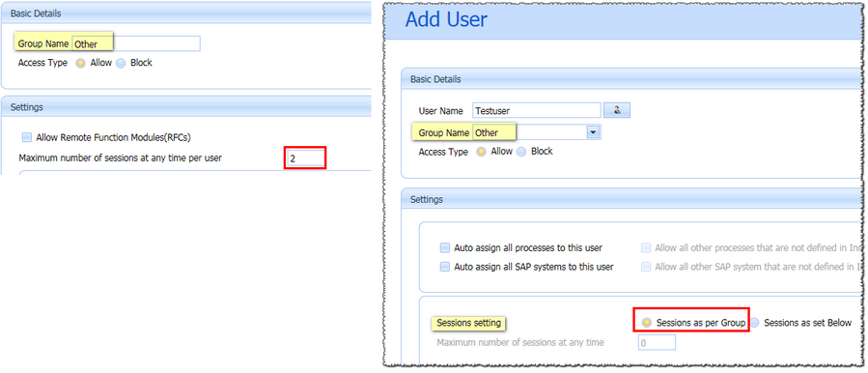
Task: Click the group's Group Name field showing Other
Action: [135, 43]
